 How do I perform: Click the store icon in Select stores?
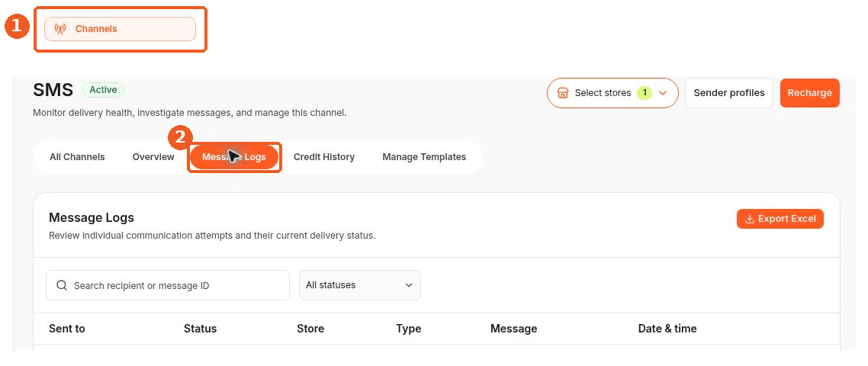point(563,93)
